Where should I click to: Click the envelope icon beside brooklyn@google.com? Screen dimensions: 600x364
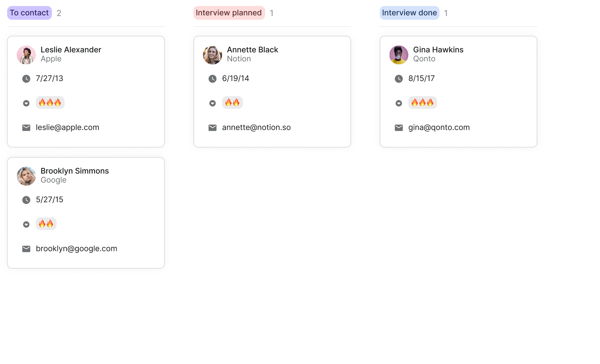[26, 249]
